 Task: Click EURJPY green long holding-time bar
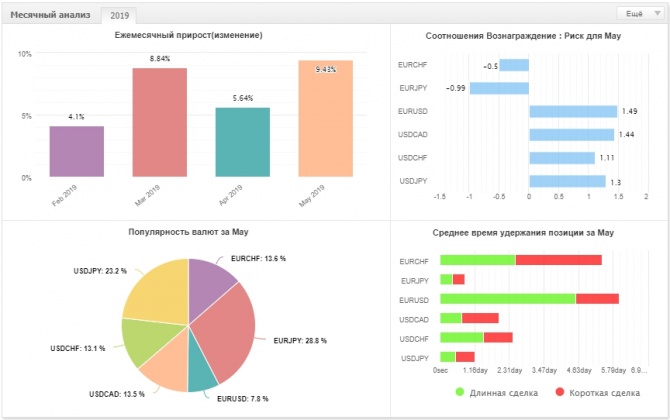point(446,279)
